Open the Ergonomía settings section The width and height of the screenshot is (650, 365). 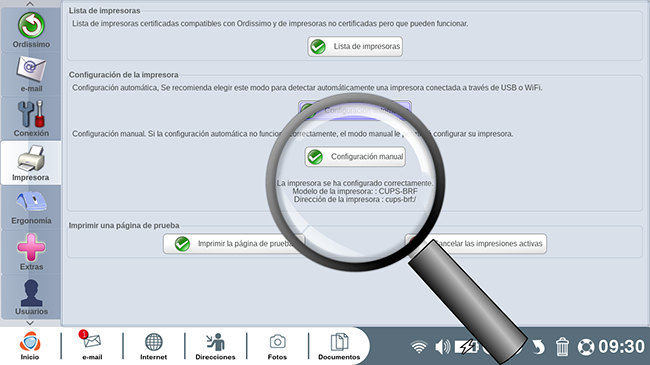(x=31, y=207)
